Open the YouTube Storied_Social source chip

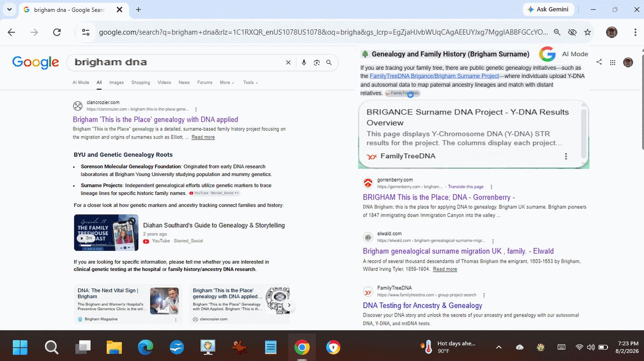click(214, 193)
